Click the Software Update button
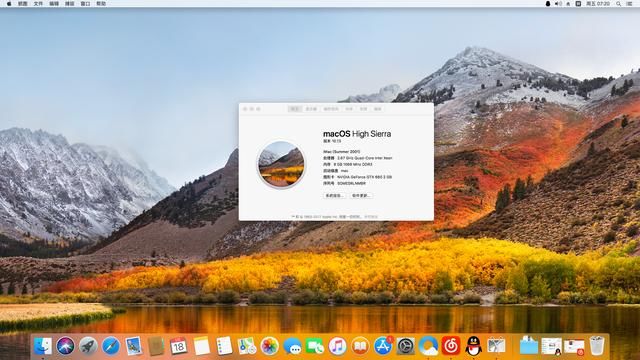Viewport: 640px width, 360px height. (x=361, y=196)
